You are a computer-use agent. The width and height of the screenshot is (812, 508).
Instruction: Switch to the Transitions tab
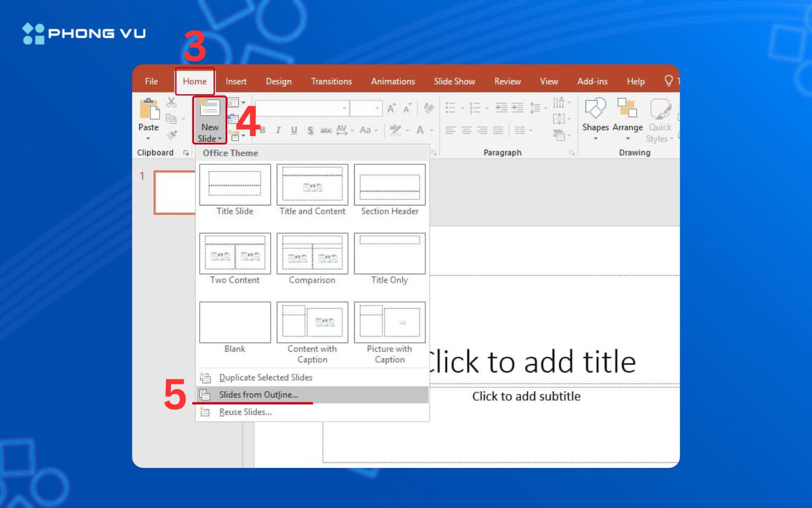(332, 81)
